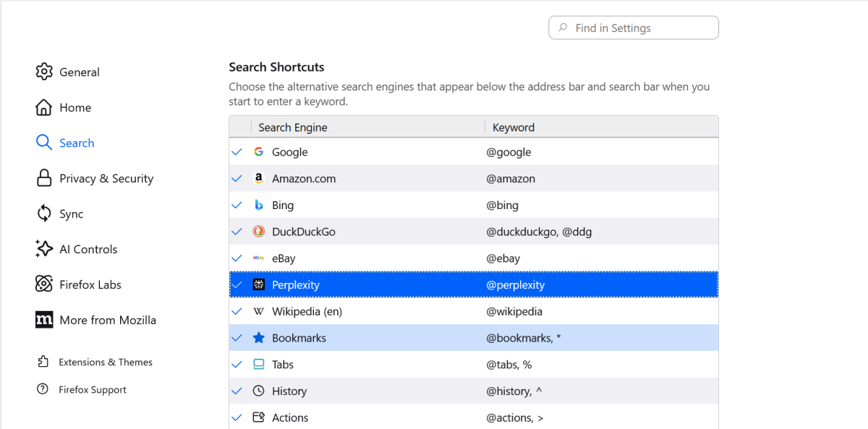Click the Wikipedia W icon
This screenshot has width=868, height=429.
click(258, 311)
